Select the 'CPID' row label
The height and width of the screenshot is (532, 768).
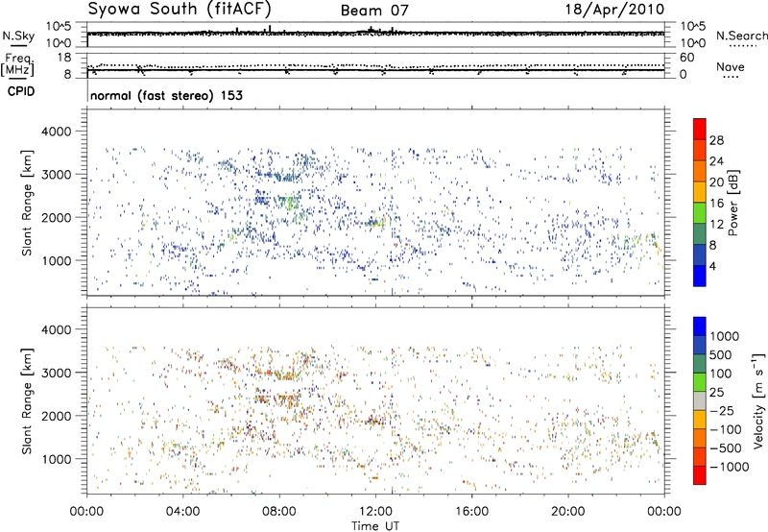point(21,91)
